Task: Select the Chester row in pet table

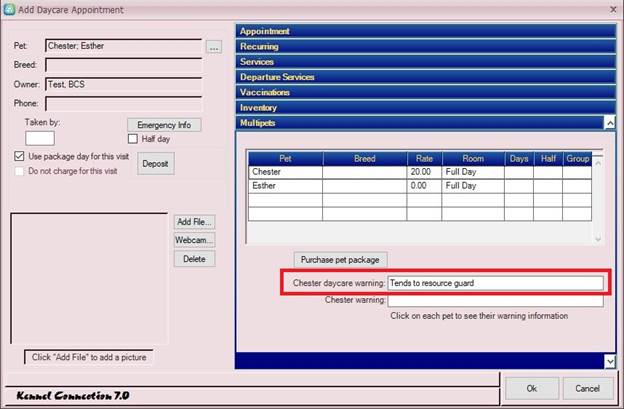Action: click(285, 172)
